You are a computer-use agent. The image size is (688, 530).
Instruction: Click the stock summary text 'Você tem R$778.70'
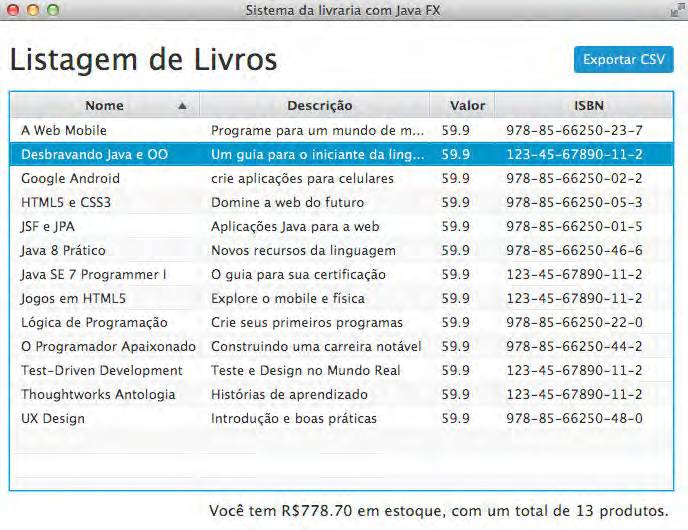click(280, 511)
